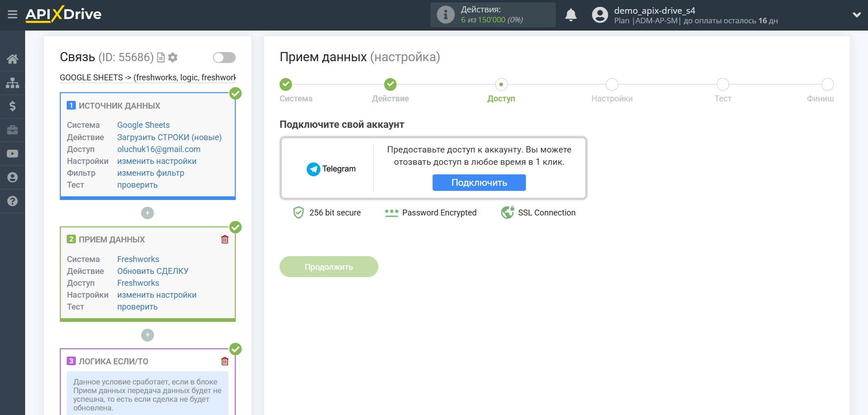Expand the account dropdown chevron
The height and width of the screenshot is (415, 868).
tap(857, 15)
